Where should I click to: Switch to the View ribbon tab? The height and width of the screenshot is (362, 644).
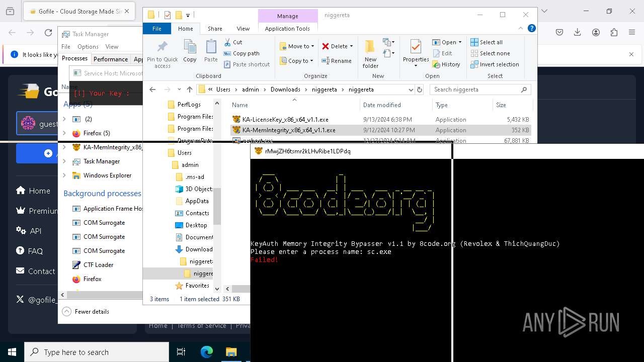243,29
